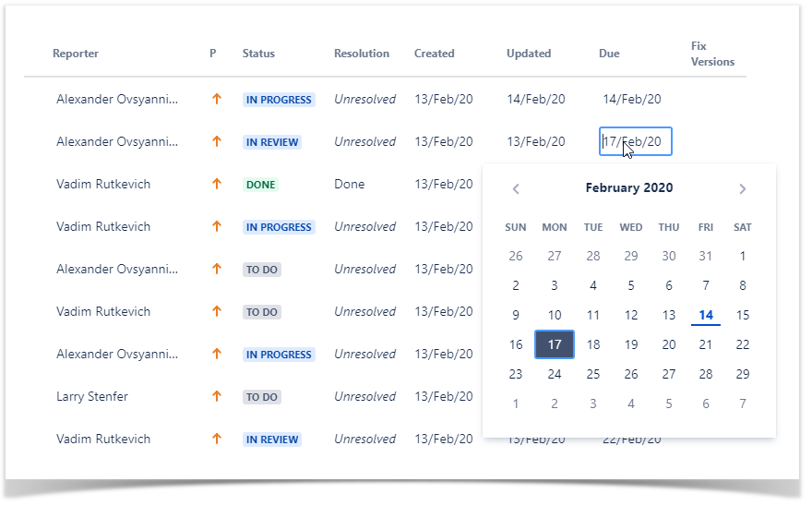Click the Fix Versions column header
The height and width of the screenshot is (506, 812).
click(712, 54)
